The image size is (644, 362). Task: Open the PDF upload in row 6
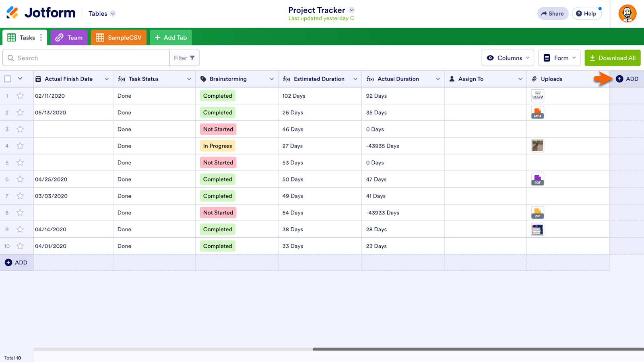(x=537, y=180)
